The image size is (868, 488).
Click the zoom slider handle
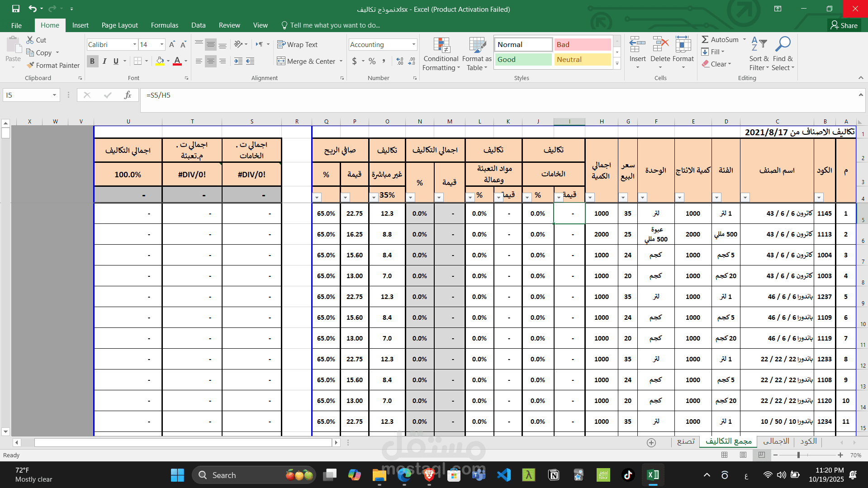(798, 455)
